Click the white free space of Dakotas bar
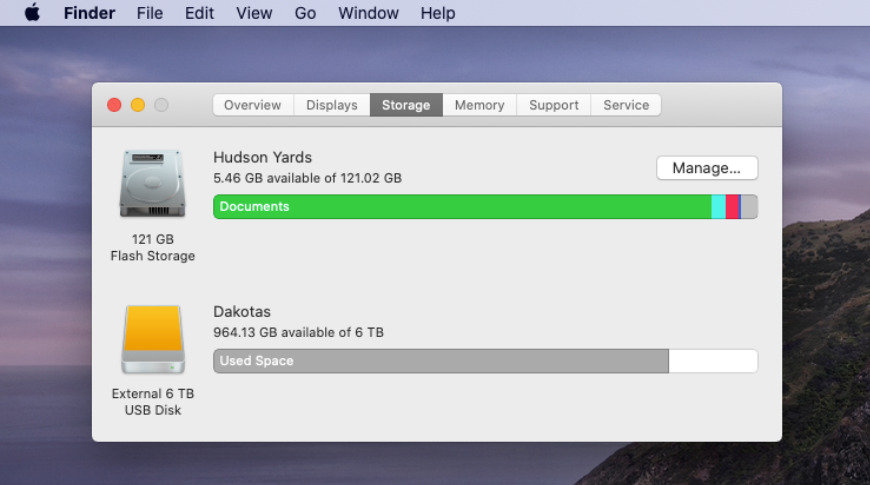The image size is (870, 485). (714, 361)
